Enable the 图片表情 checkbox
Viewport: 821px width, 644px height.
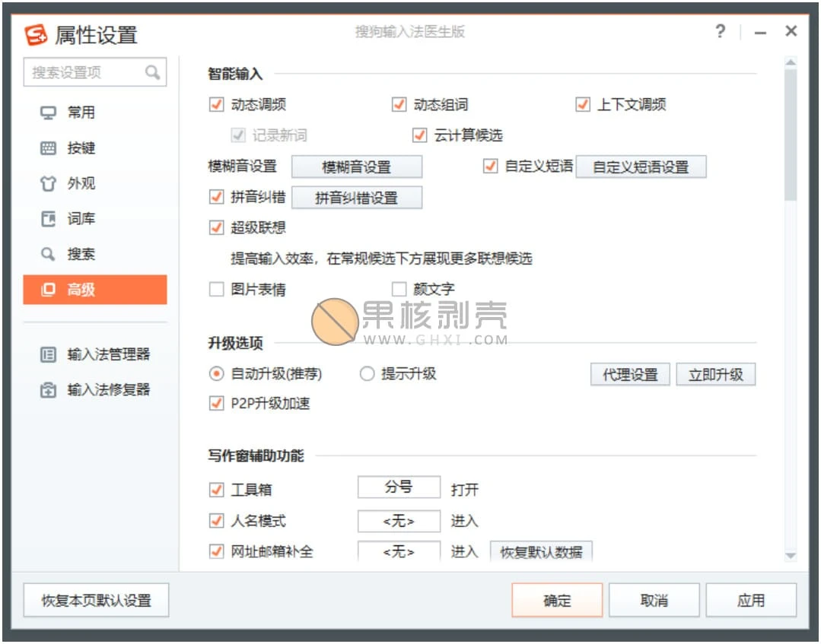[x=217, y=290]
